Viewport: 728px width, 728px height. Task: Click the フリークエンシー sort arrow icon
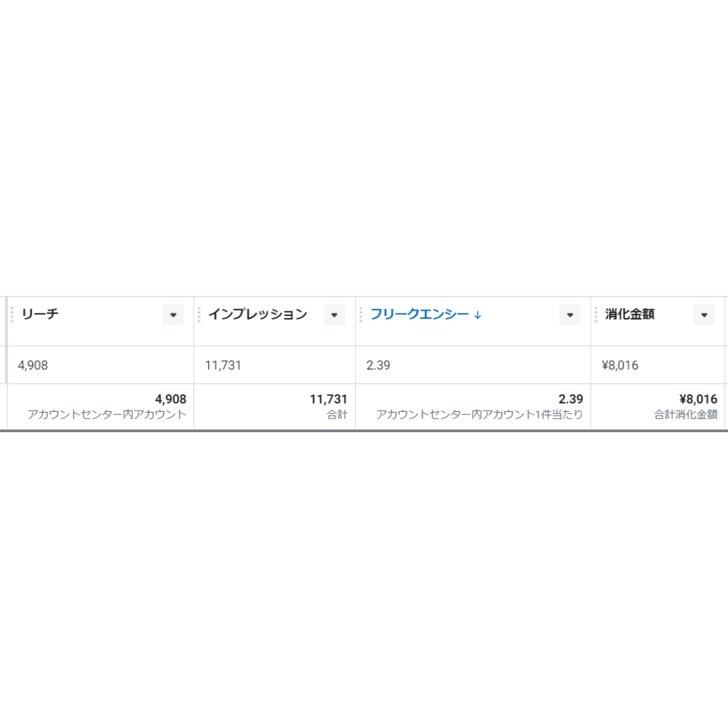478,315
